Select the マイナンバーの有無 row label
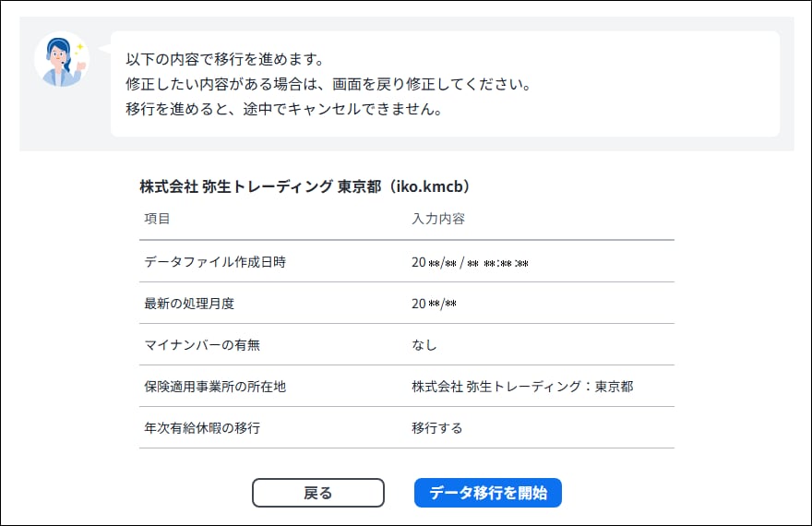This screenshot has width=812, height=526. [202, 345]
